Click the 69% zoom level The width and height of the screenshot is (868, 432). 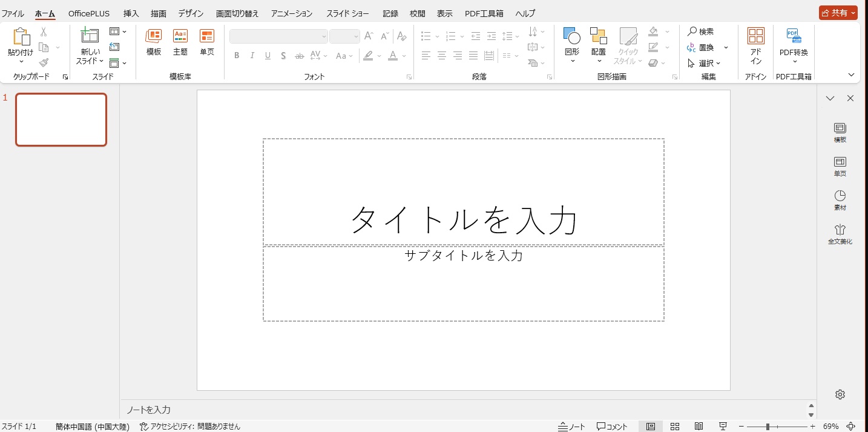coord(830,427)
